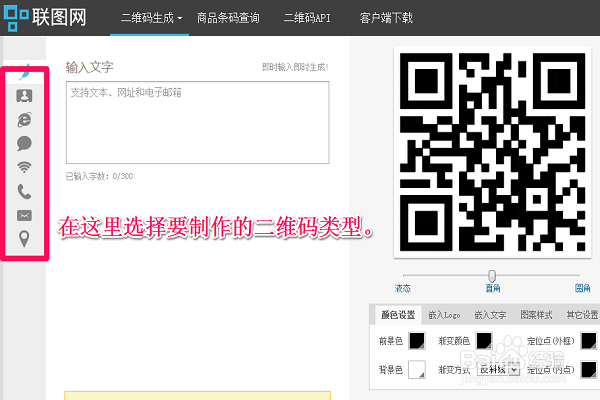Click the 联图网 logo

[45, 18]
